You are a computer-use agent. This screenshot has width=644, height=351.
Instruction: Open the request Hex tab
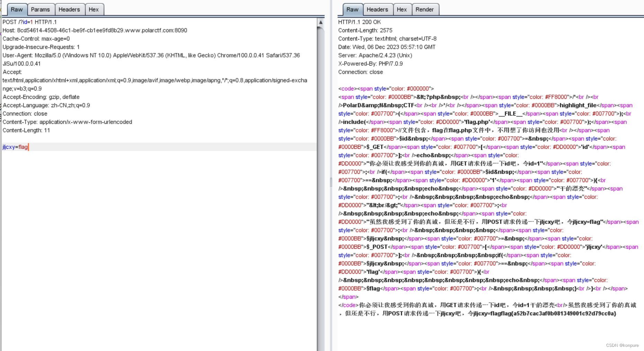coord(94,9)
